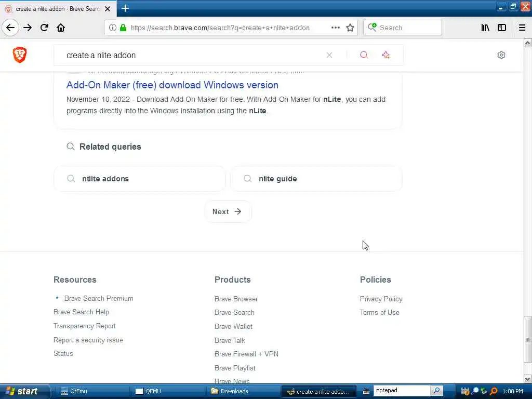Open page actions three-dot menu
This screenshot has height=399, width=532.
coord(335,28)
